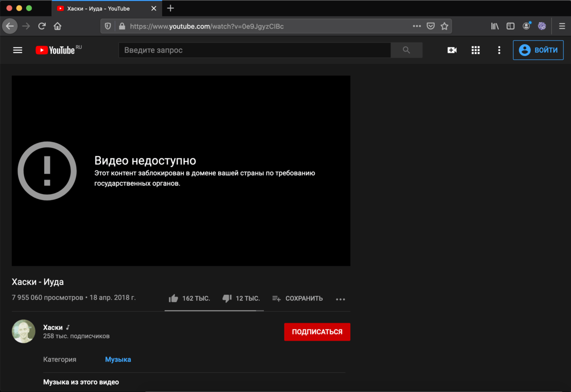Click the Хаски channel avatar
The width and height of the screenshot is (571, 392).
24,331
